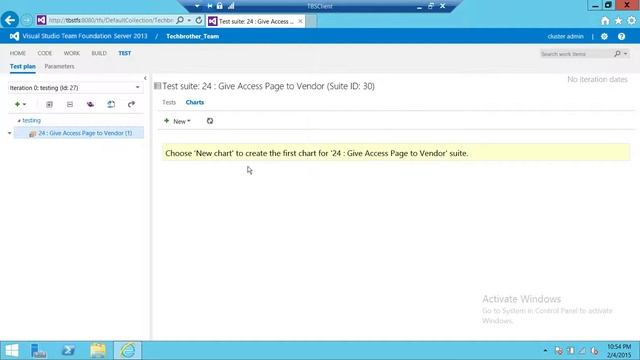Go to the BUILD hub
Screen dimensions: 640x360
99,53
